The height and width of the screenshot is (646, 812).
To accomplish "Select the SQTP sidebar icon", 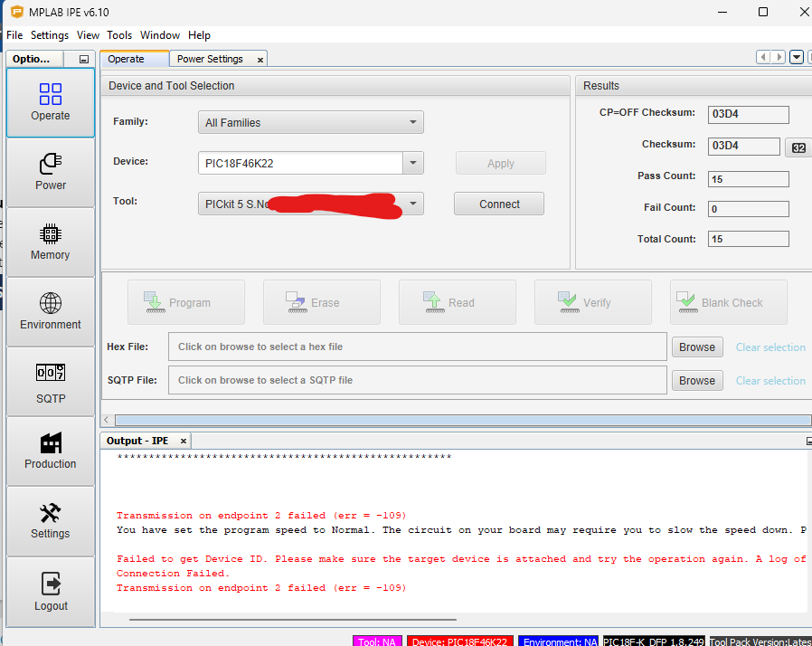I will tap(50, 381).
